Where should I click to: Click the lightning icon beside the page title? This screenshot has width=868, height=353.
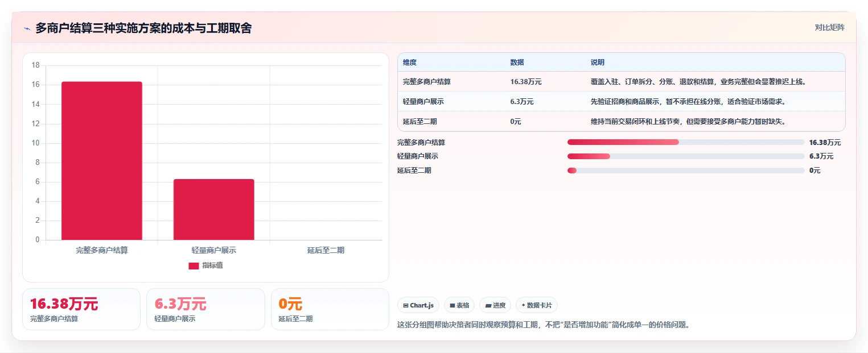27,28
